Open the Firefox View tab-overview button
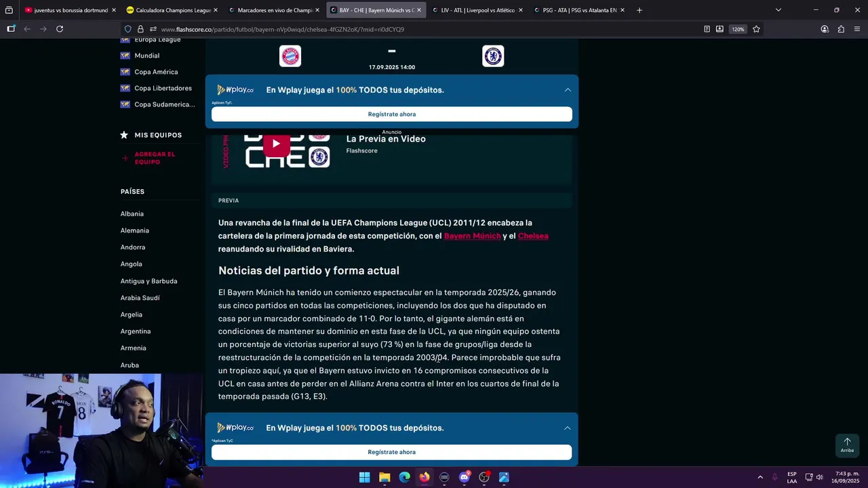This screenshot has width=868, height=488. click(x=9, y=10)
